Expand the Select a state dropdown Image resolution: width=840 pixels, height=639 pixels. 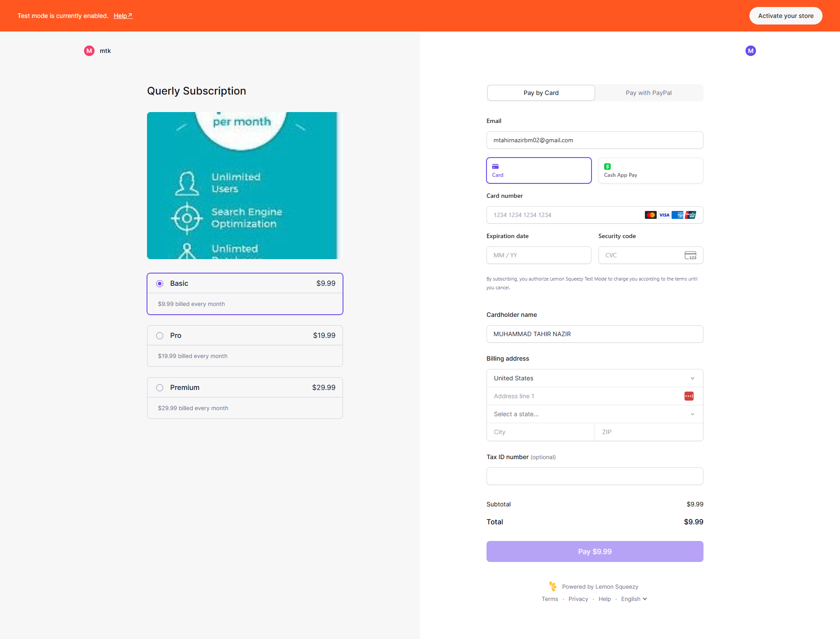tap(595, 414)
